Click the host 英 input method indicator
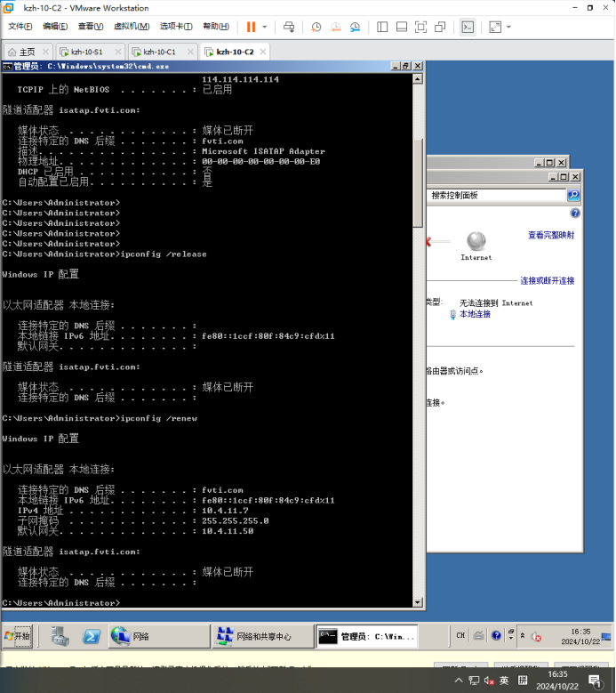616x693 pixels. tap(504, 681)
